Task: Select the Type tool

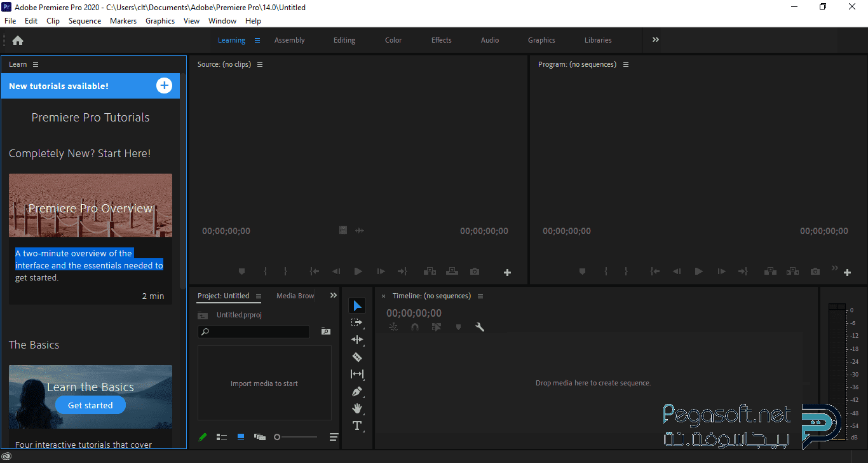Action: pos(357,425)
